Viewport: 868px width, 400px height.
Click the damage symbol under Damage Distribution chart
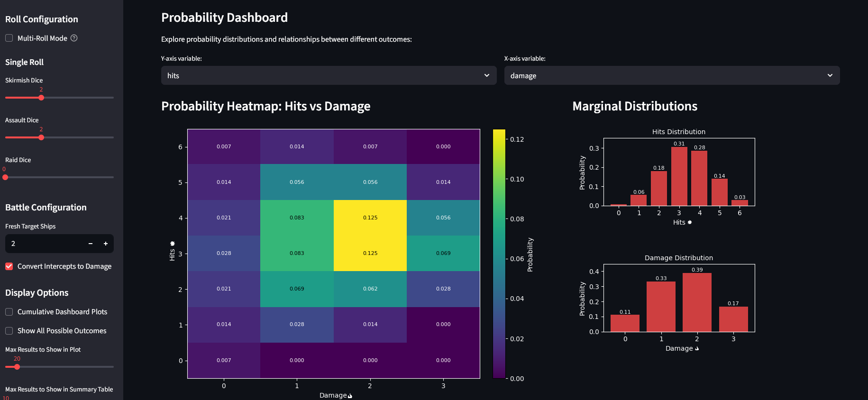point(696,348)
